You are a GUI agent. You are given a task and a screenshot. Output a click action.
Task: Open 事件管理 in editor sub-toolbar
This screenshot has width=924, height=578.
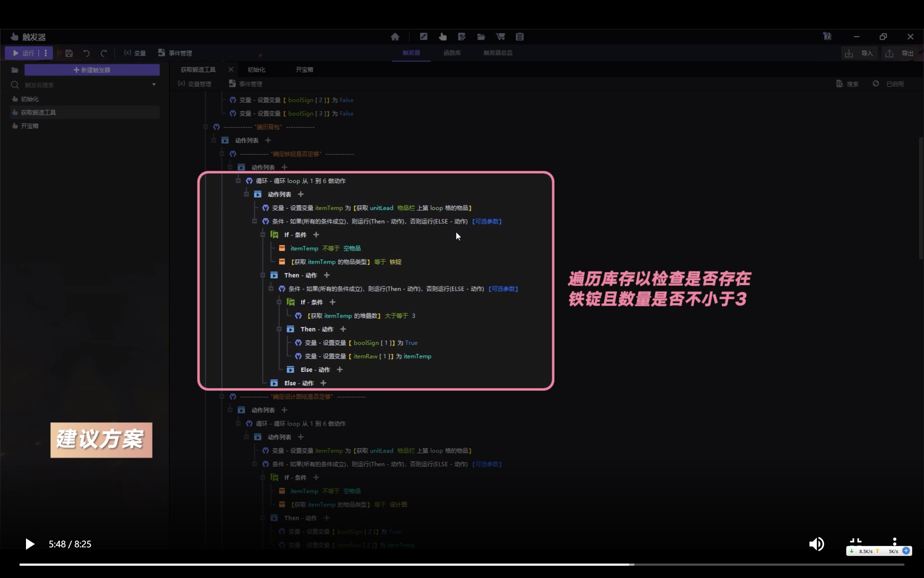[245, 84]
